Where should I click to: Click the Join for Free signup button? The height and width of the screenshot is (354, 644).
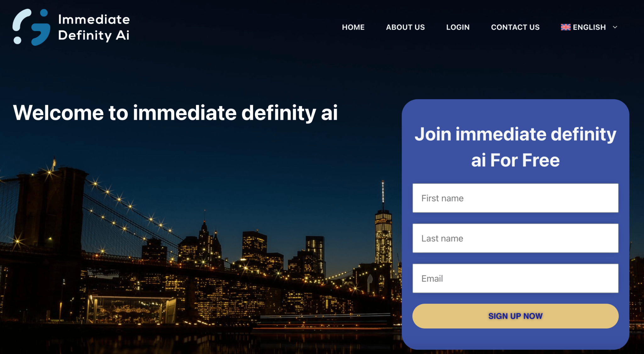(516, 316)
